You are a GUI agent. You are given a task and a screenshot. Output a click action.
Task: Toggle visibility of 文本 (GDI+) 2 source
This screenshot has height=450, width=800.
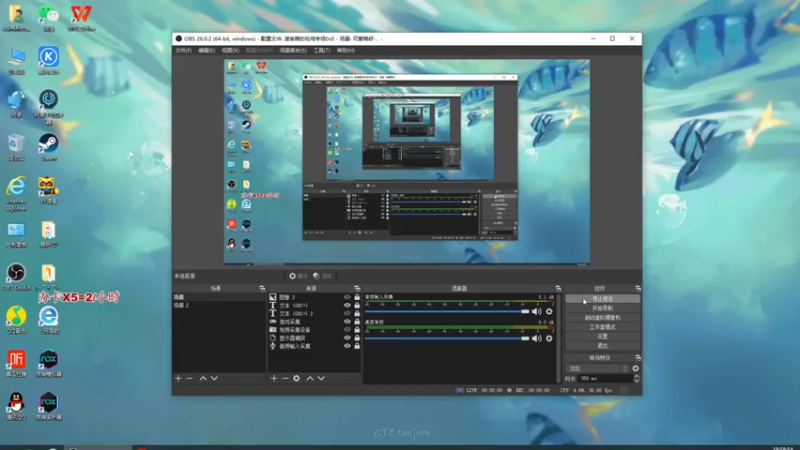pos(347,313)
